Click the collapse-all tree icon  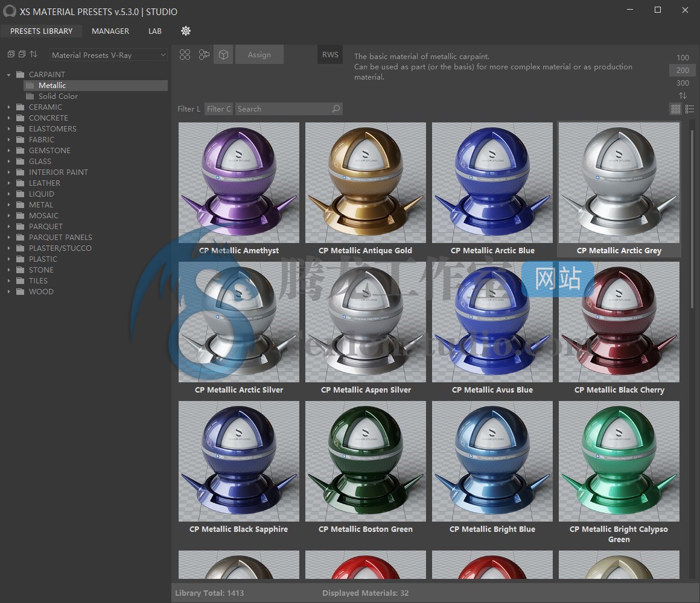click(x=22, y=54)
